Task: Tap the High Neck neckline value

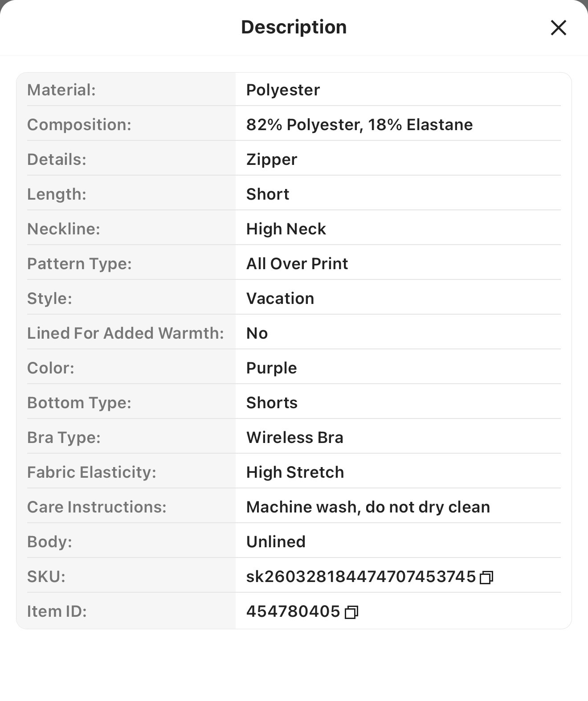Action: pyautogui.click(x=286, y=229)
